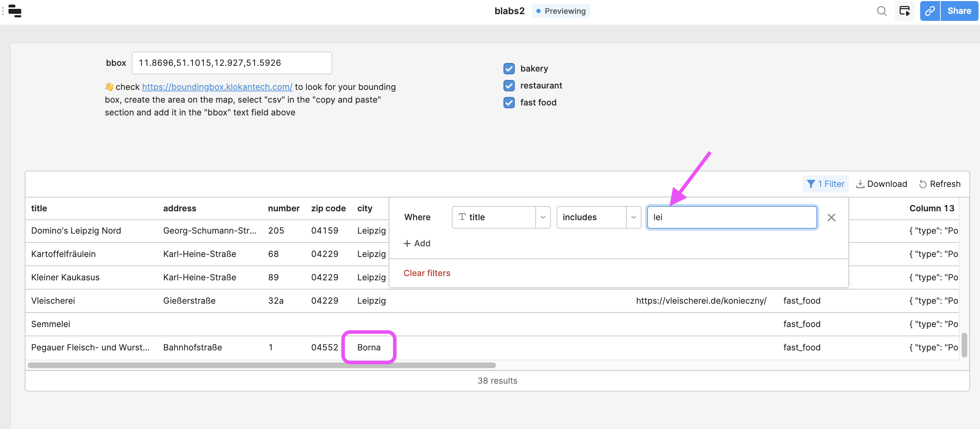Open the 1 Filter panel icon

[x=811, y=184]
